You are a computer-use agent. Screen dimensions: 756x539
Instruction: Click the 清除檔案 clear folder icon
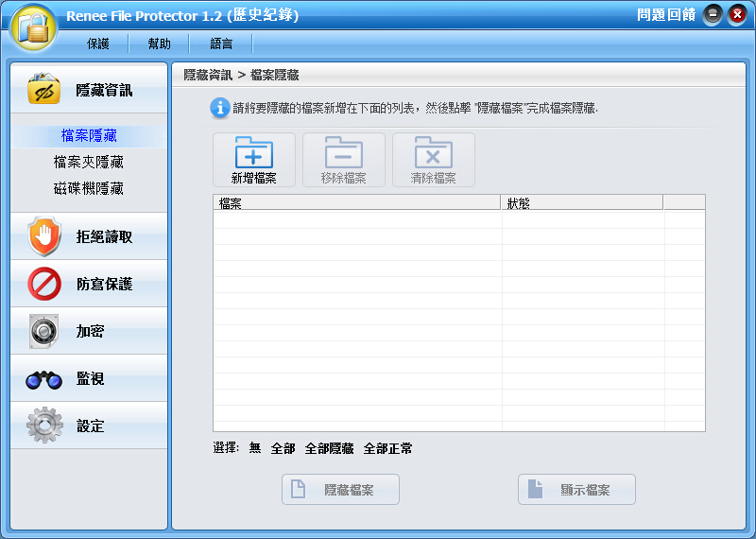point(434,152)
